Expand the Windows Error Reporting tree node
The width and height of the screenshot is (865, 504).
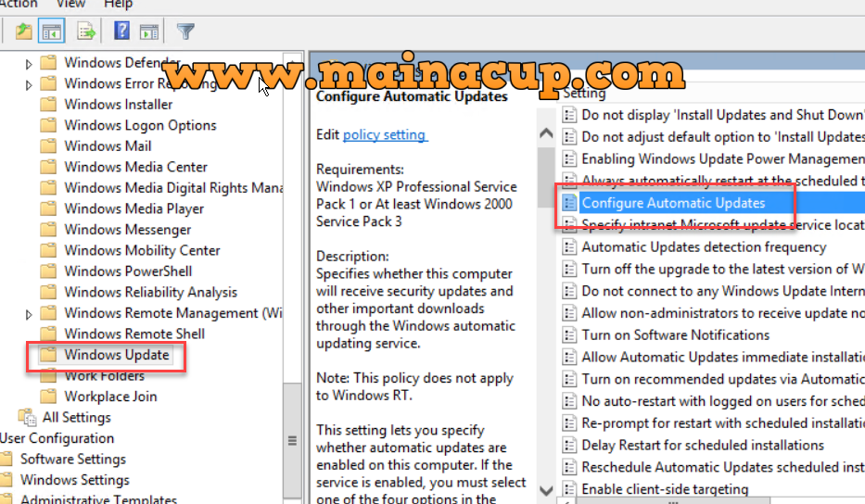(29, 85)
